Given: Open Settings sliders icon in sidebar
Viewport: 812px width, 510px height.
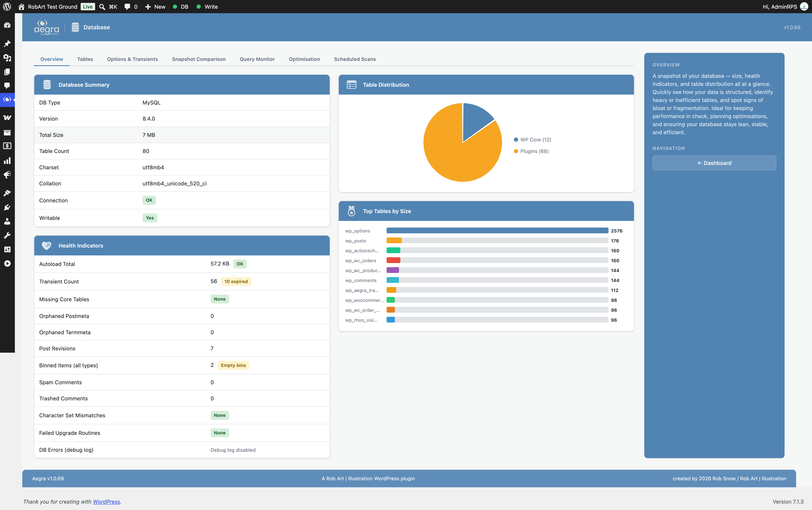Looking at the screenshot, I should tap(7, 249).
